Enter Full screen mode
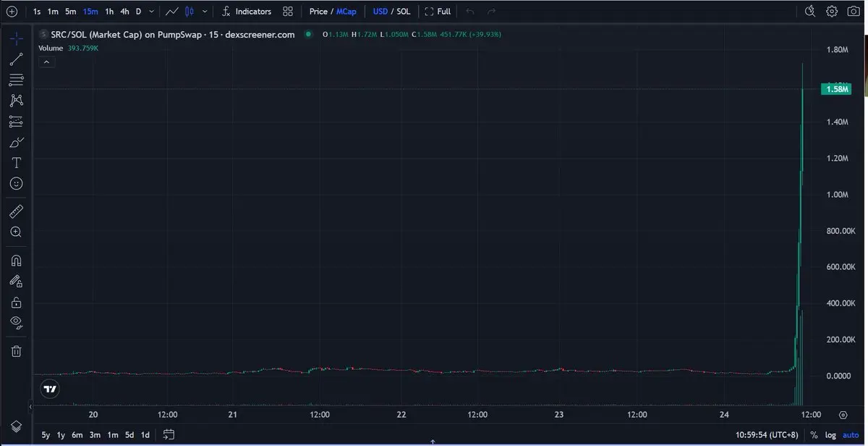The height and width of the screenshot is (446, 868). [438, 12]
